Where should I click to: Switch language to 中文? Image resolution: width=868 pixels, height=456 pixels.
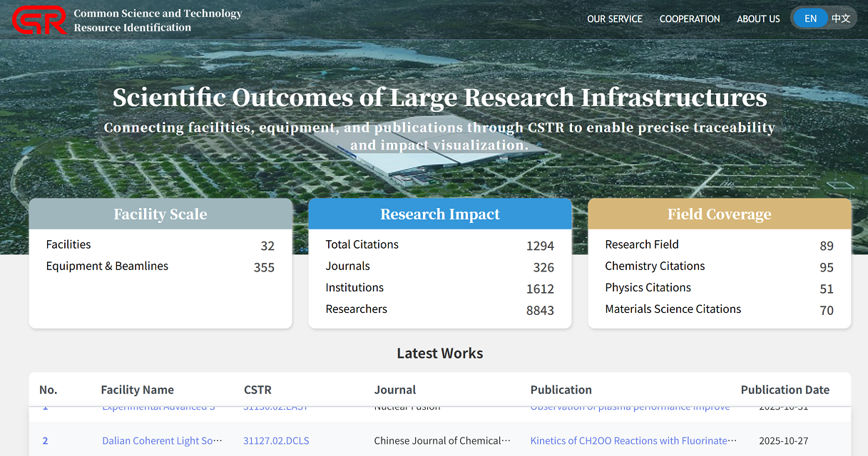coord(841,19)
